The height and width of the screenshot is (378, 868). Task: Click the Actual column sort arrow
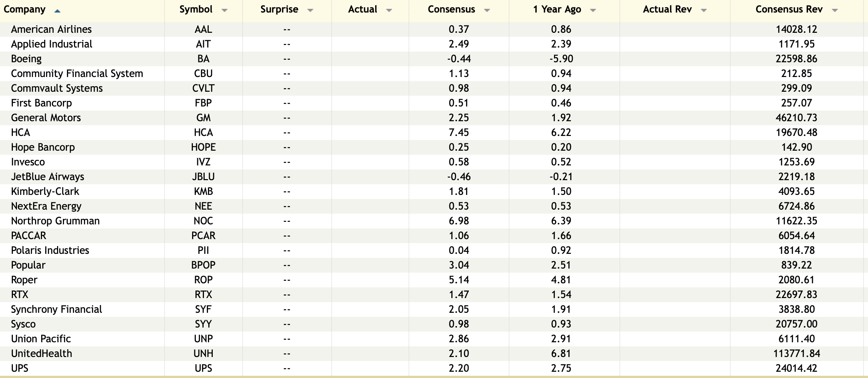click(389, 10)
